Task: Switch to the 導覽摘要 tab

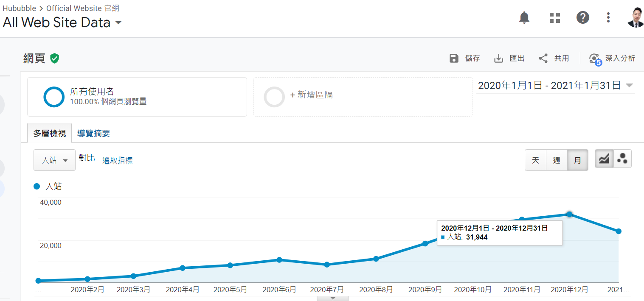Action: point(93,133)
